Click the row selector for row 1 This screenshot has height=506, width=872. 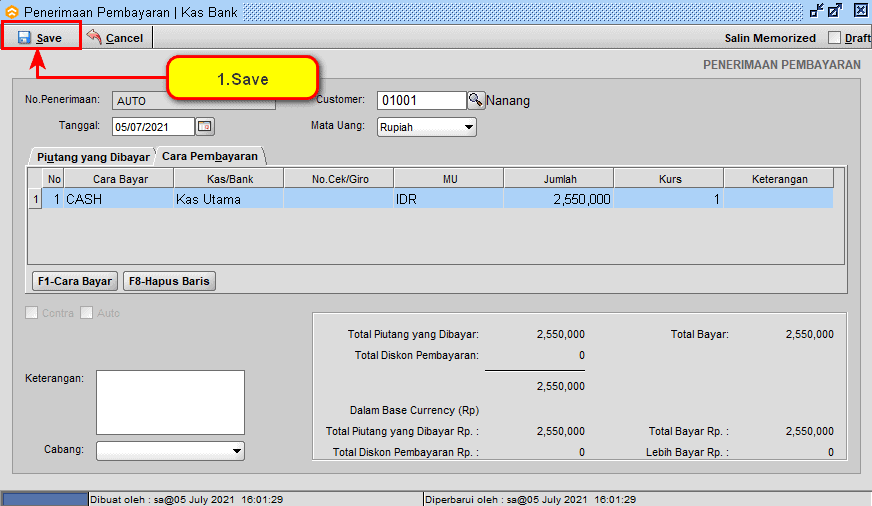point(36,199)
